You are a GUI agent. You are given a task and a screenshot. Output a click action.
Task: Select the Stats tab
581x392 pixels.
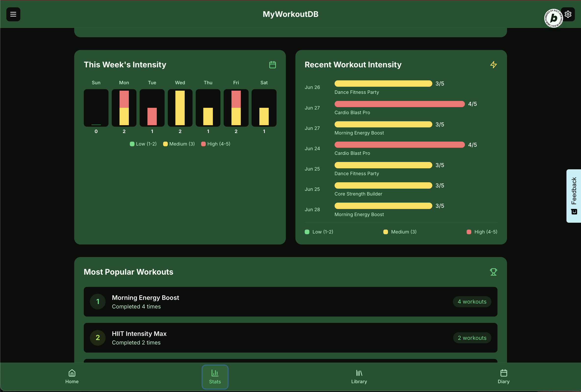coord(215,377)
